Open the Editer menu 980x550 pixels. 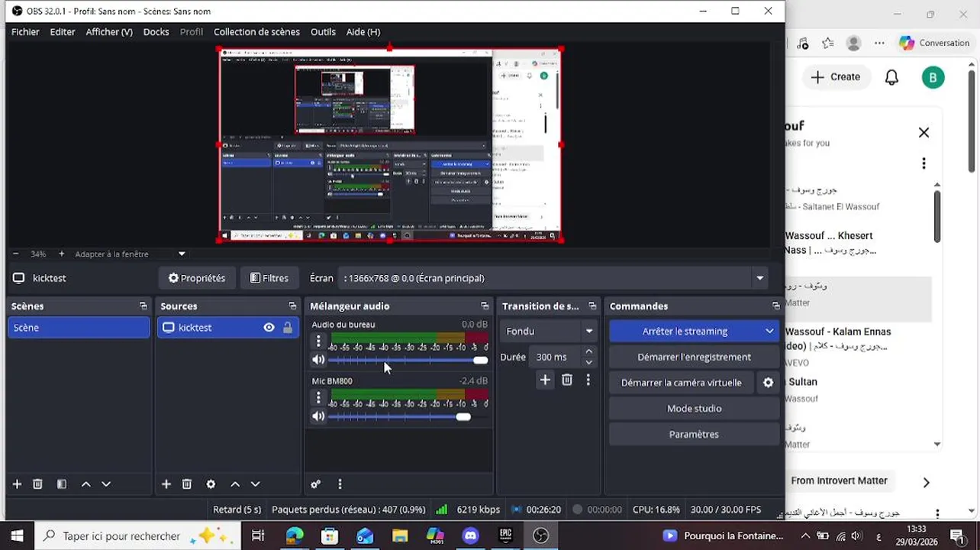63,32
